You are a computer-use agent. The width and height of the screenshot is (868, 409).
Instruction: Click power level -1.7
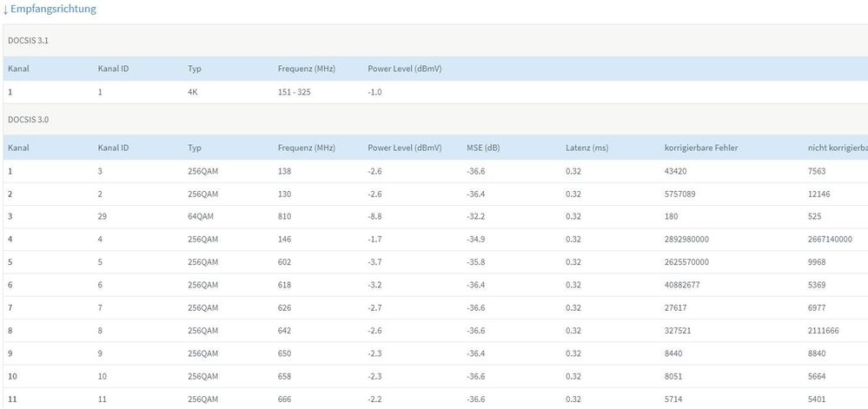pyautogui.click(x=374, y=239)
